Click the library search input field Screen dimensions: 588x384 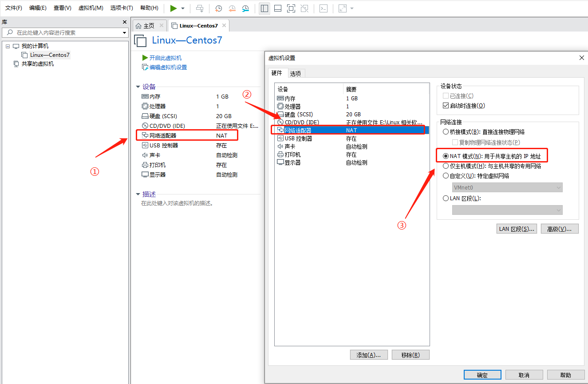65,32
